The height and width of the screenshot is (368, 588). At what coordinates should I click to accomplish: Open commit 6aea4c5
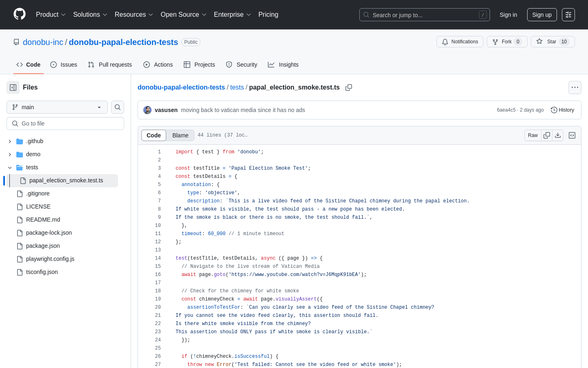(x=506, y=110)
